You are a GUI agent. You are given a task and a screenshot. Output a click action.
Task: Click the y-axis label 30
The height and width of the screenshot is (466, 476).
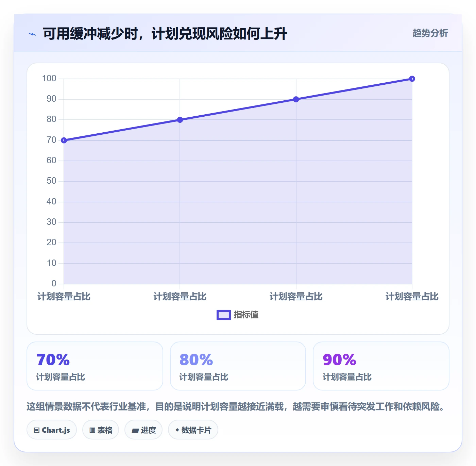click(51, 222)
